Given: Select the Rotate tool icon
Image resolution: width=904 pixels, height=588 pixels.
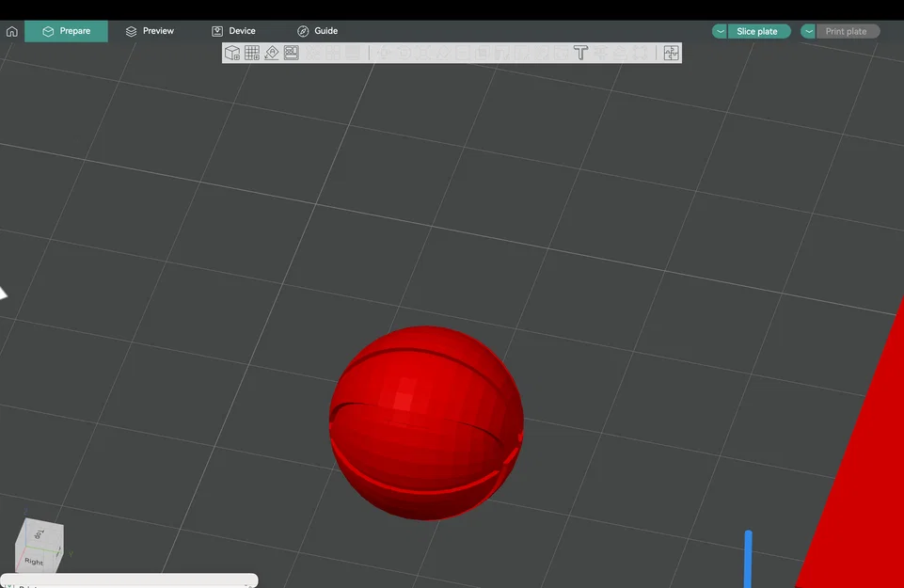Looking at the screenshot, I should pyautogui.click(x=404, y=53).
